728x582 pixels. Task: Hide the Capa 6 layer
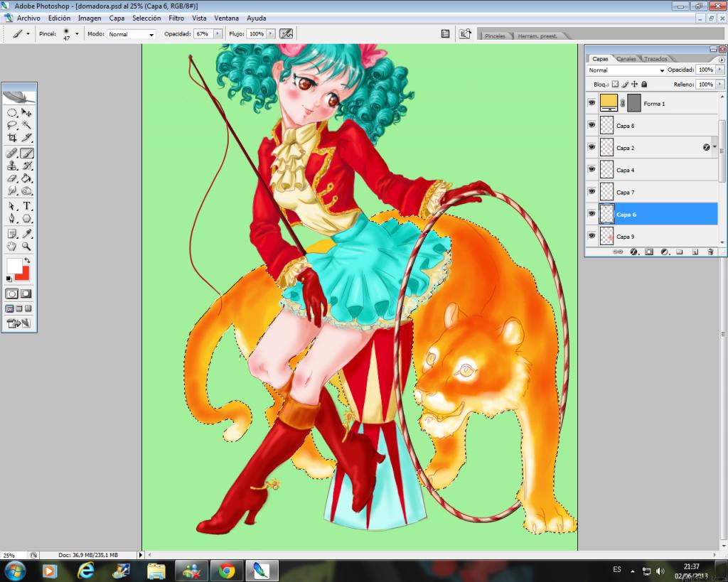tap(591, 213)
